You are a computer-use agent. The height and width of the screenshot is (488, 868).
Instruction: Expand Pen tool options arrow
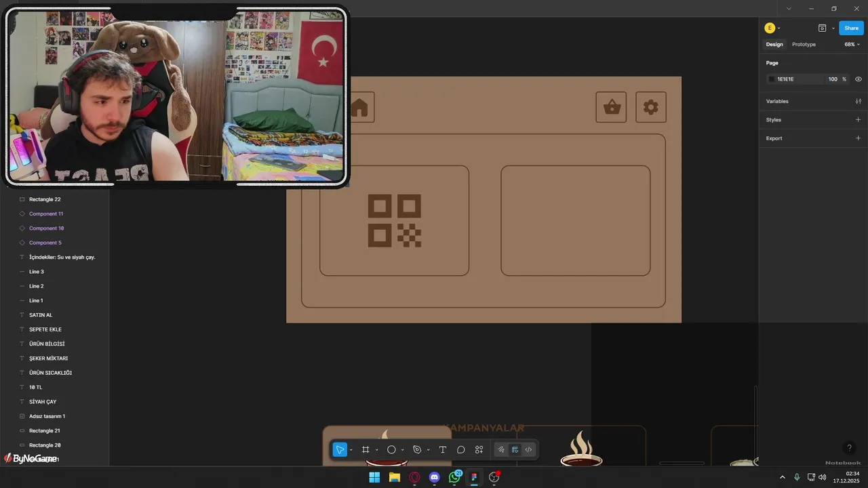pos(428,450)
